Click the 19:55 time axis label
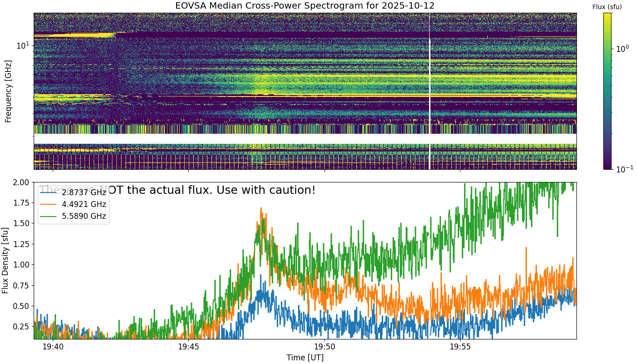Screen dimensions: 637x364 (460, 347)
